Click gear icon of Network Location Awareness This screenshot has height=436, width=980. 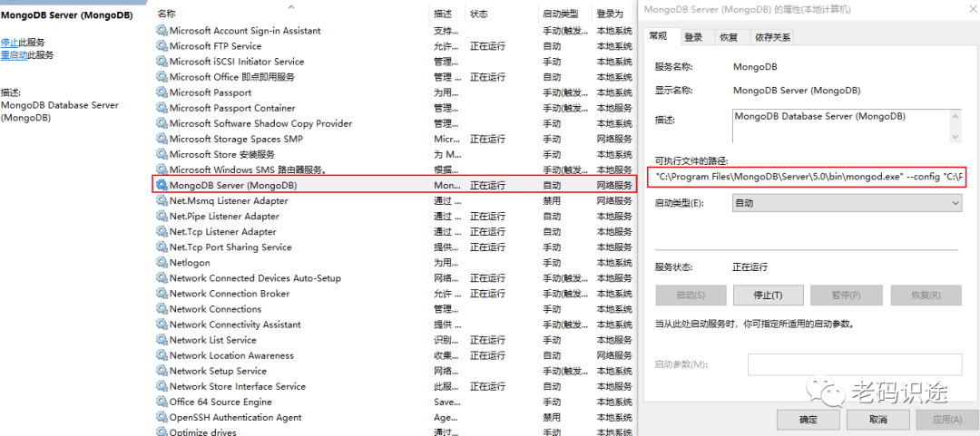click(x=162, y=355)
